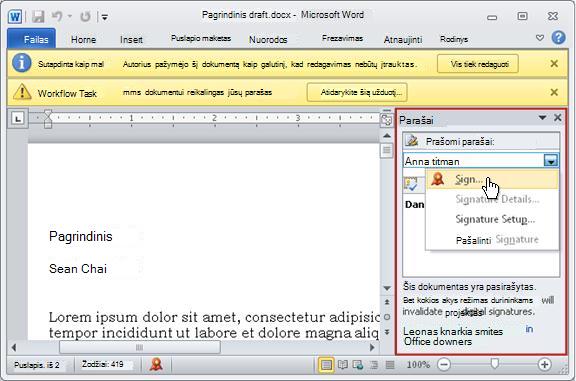
Task: Switch to Outline view
Action: pyautogui.click(x=374, y=365)
